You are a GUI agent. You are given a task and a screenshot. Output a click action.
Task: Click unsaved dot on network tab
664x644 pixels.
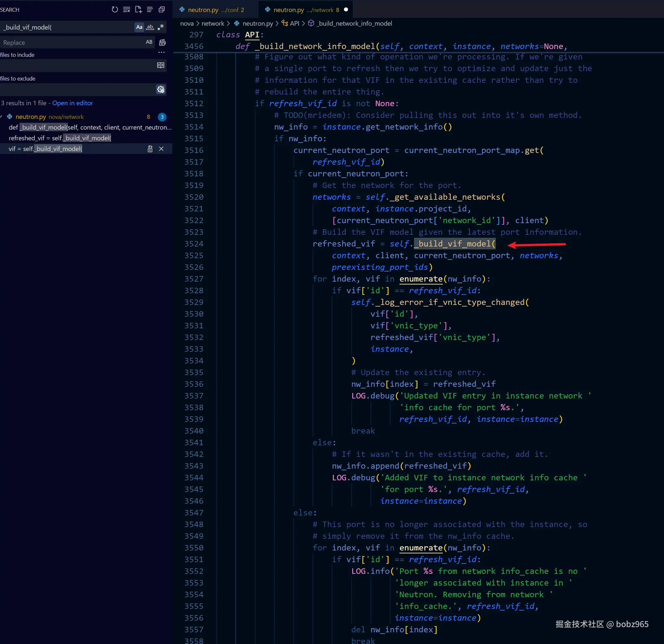(x=346, y=10)
